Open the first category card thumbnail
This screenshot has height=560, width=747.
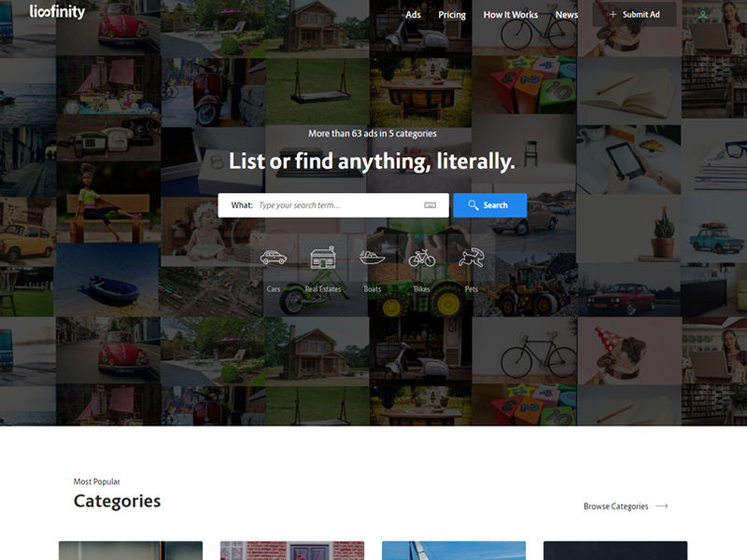click(x=131, y=551)
